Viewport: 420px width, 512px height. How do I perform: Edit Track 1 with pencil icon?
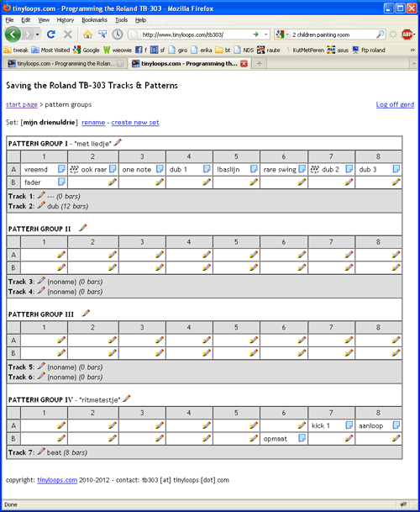tap(41, 195)
